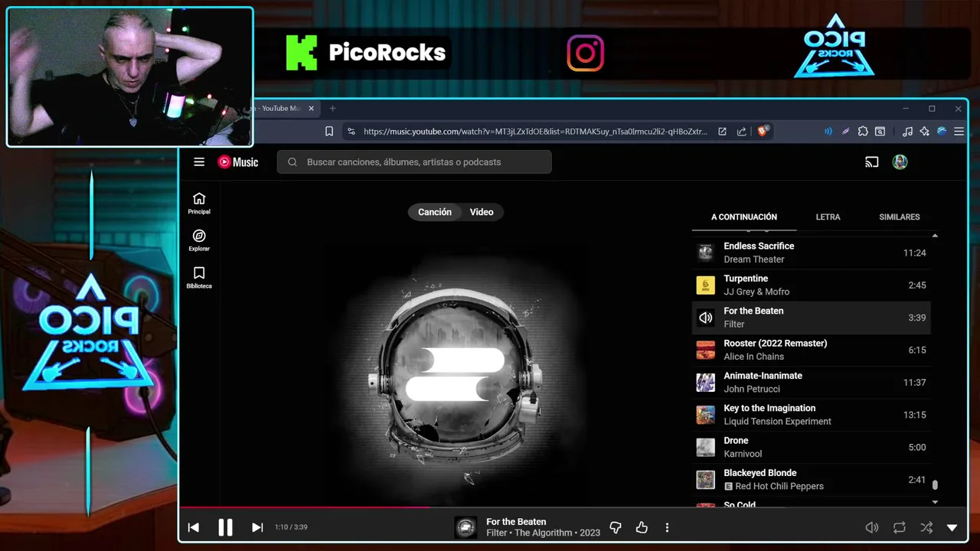Click the Kick logo next to PicoRocks

point(302,53)
